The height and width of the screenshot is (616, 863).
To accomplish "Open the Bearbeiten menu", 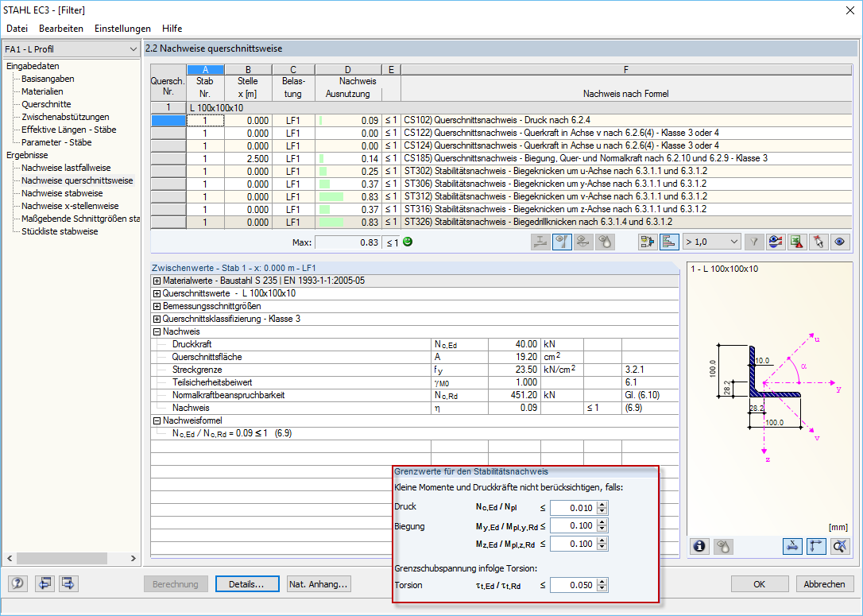I will [61, 29].
